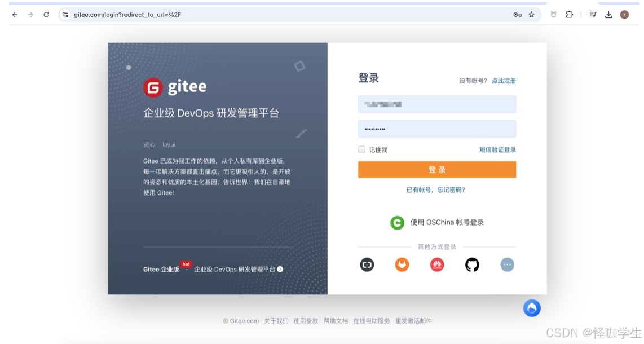The width and height of the screenshot is (644, 344).
Task: Click the saved password key icon
Action: [x=518, y=15]
